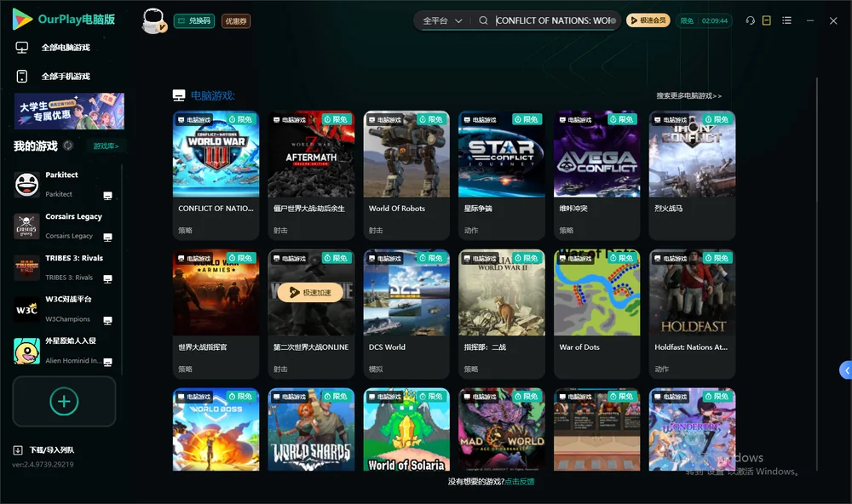The height and width of the screenshot is (504, 852).
Task: Open the DCS World game card
Action: click(406, 313)
